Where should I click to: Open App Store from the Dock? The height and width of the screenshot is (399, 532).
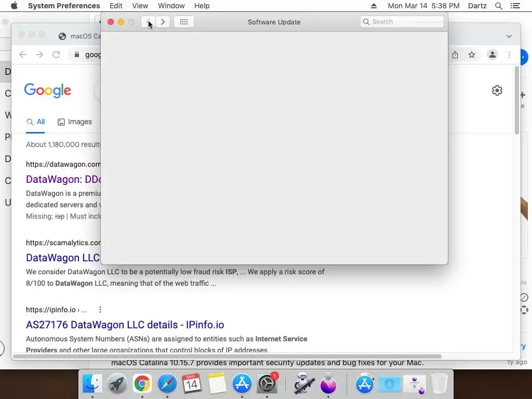pos(242,384)
